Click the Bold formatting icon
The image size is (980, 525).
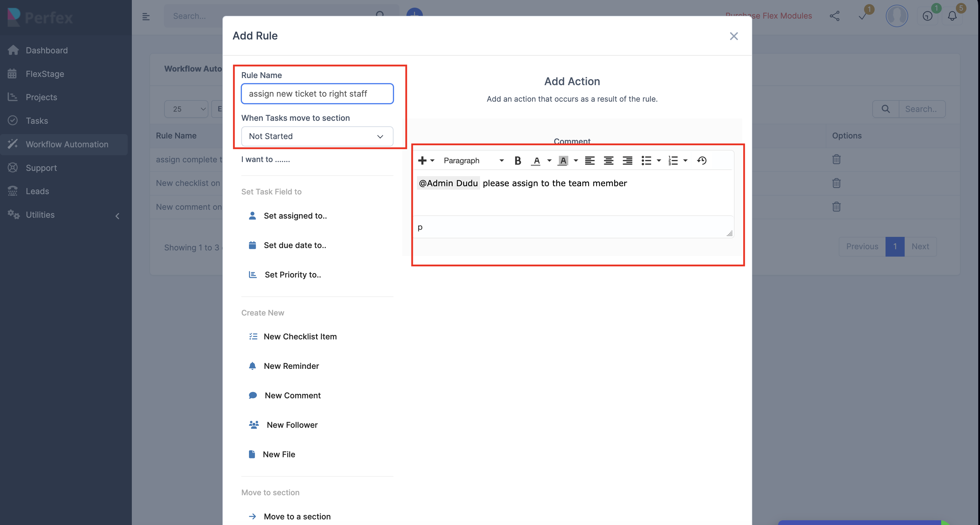(517, 161)
